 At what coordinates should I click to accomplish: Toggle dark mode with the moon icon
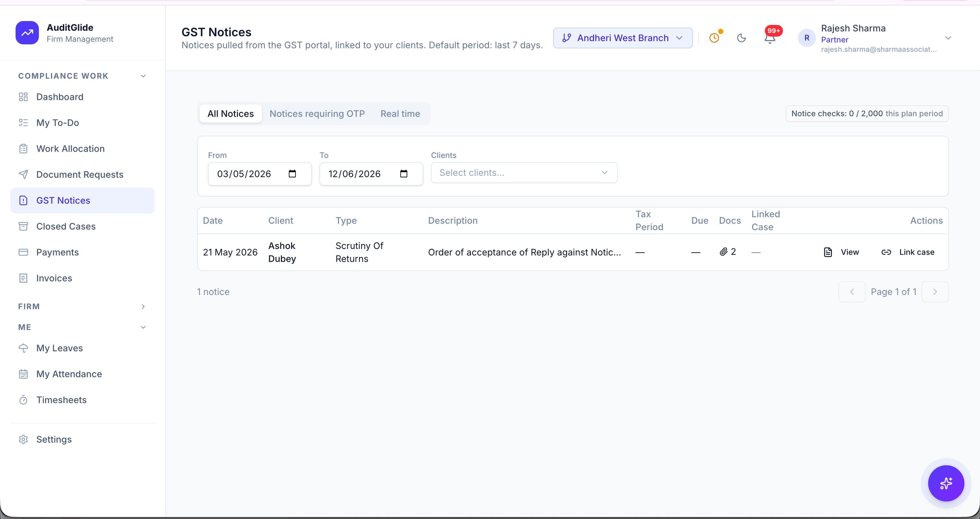[x=741, y=38]
